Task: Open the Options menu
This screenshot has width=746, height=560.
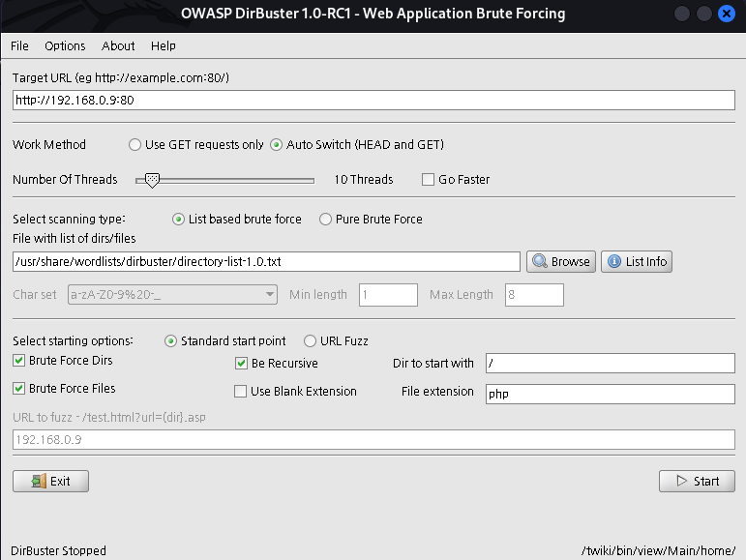Action: point(65,46)
